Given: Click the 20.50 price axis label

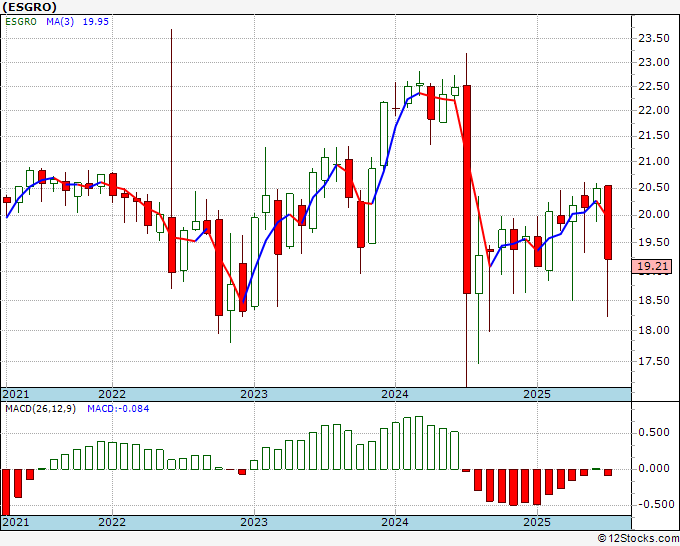Looking at the screenshot, I should point(654,187).
